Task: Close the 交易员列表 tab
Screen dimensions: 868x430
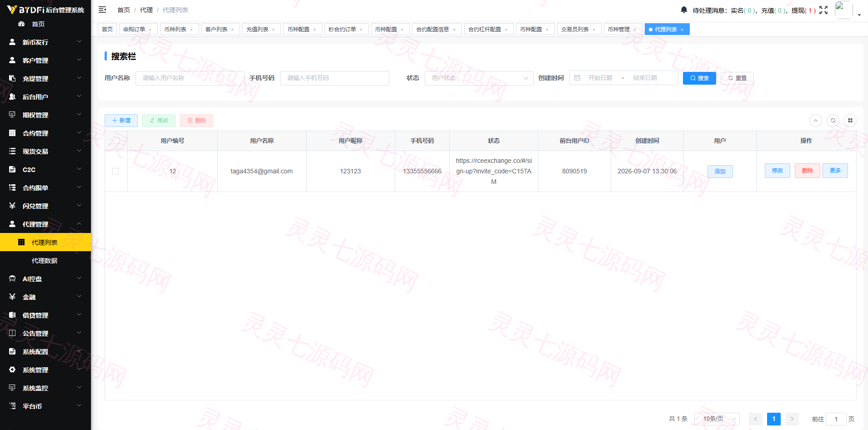Action: coord(594,30)
